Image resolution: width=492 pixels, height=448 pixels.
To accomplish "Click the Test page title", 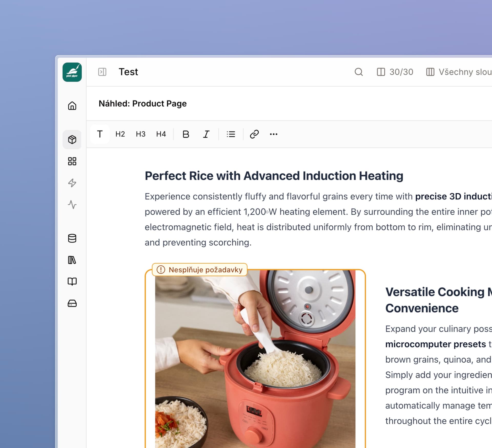I will coord(128,72).
